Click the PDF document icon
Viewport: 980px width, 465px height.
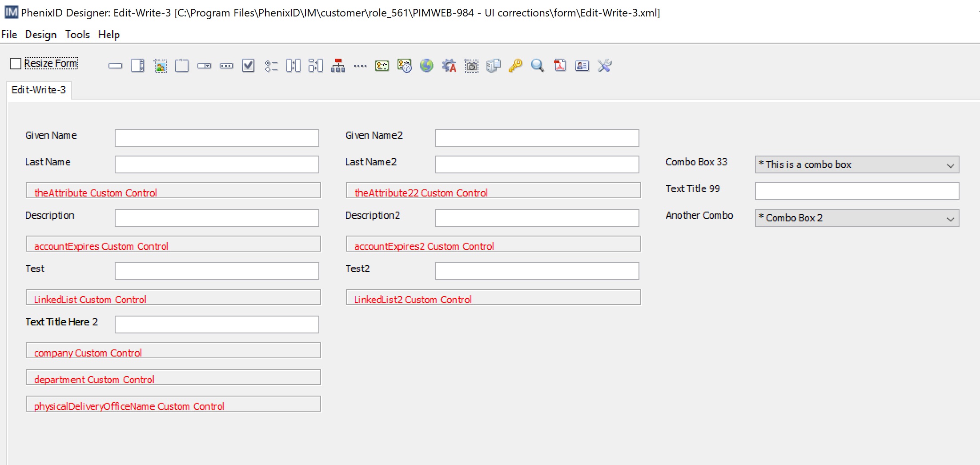tap(560, 66)
